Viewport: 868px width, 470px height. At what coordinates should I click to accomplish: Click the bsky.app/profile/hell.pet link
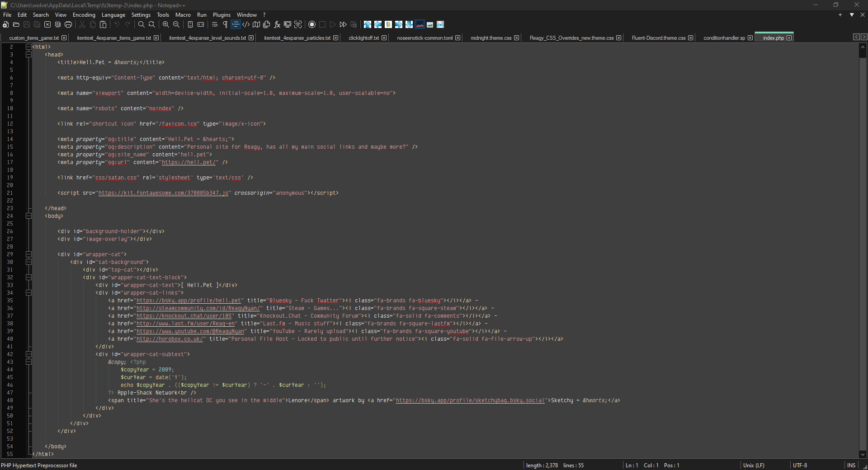tap(189, 301)
